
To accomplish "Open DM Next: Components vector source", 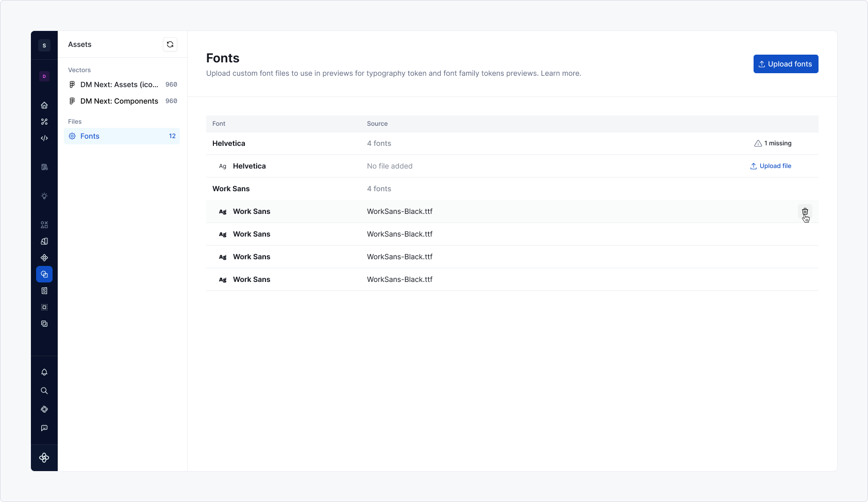I will [x=122, y=101].
